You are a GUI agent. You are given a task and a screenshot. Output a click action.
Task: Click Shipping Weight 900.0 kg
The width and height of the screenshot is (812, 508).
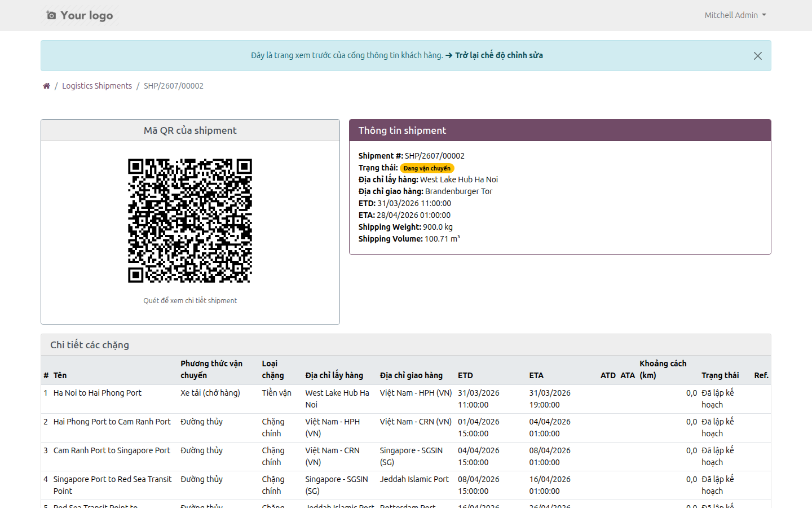(405, 227)
